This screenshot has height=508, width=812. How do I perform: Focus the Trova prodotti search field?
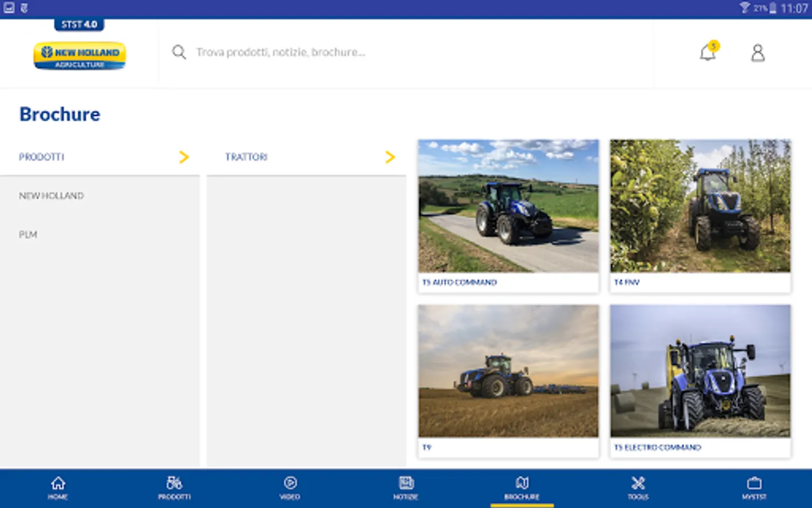(406, 52)
